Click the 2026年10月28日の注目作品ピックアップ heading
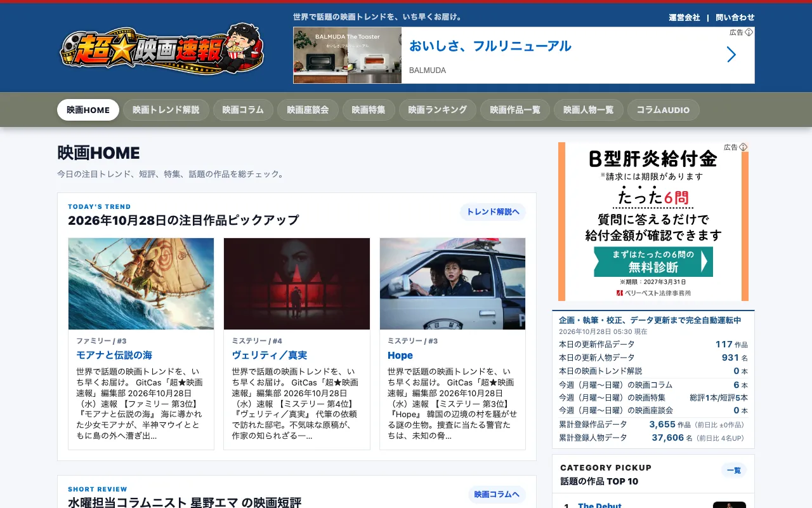Image resolution: width=812 pixels, height=508 pixels. tap(183, 220)
